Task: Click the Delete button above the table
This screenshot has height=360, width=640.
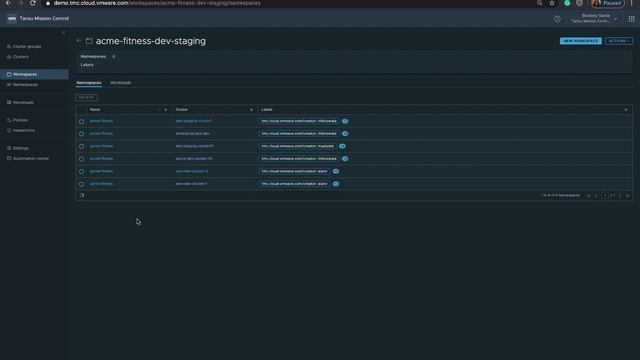Action: click(x=86, y=98)
